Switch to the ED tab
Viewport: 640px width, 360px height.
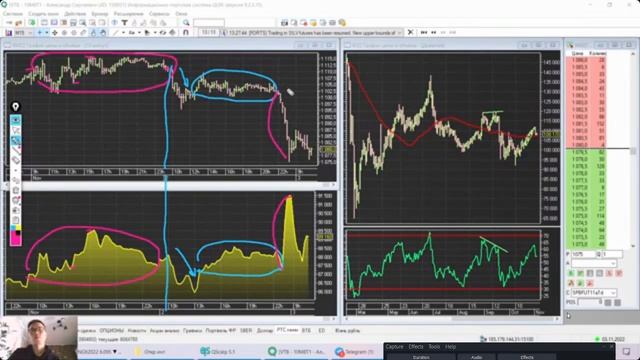pyautogui.click(x=321, y=331)
